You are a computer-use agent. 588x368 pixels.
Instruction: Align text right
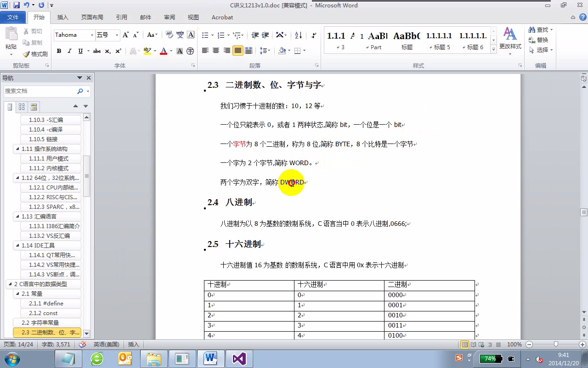click(x=227, y=51)
